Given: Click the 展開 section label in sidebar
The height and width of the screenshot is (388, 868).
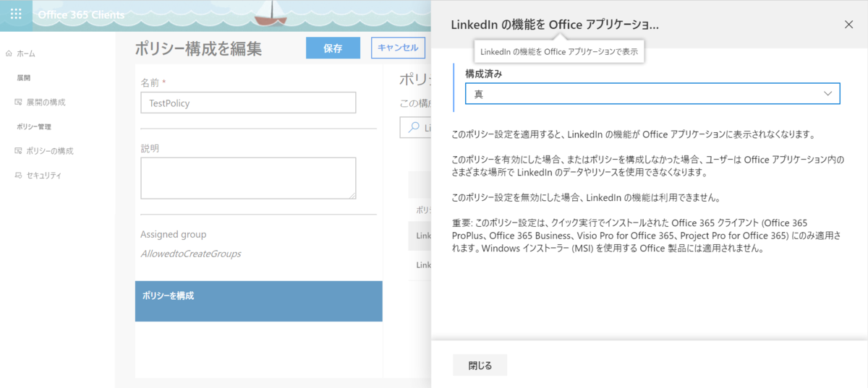Looking at the screenshot, I should point(24,77).
